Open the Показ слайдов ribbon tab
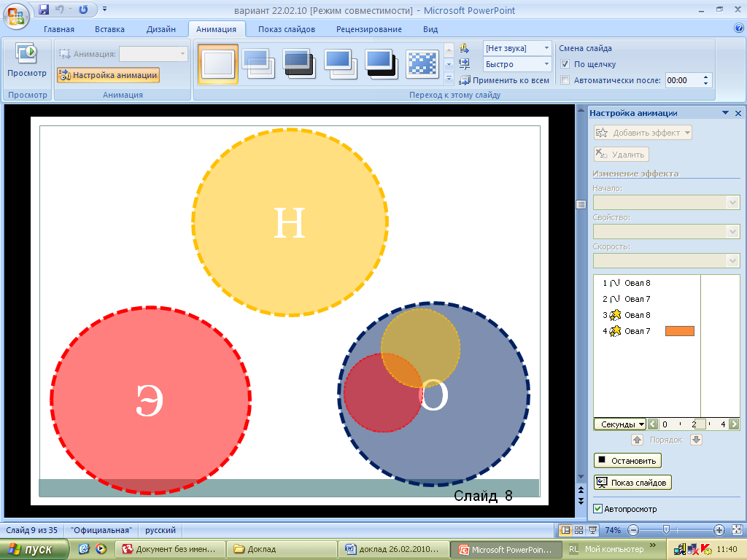This screenshot has width=747, height=560. pos(287,29)
